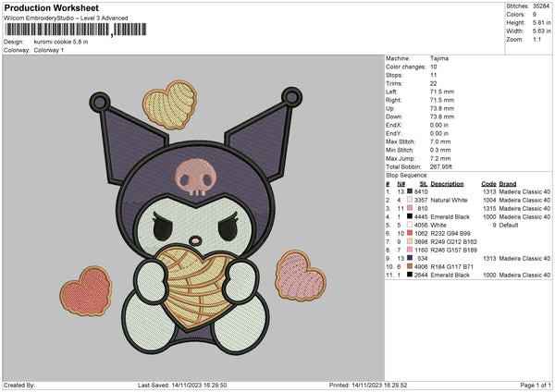Click 'Emerald Black' description in row 4
Viewport: 555px width, 392px height.
[450, 216]
